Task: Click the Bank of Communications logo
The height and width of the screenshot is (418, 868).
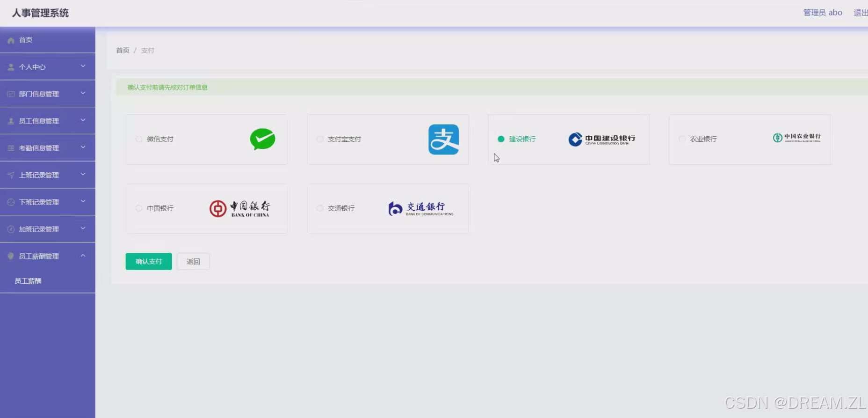Action: [421, 209]
